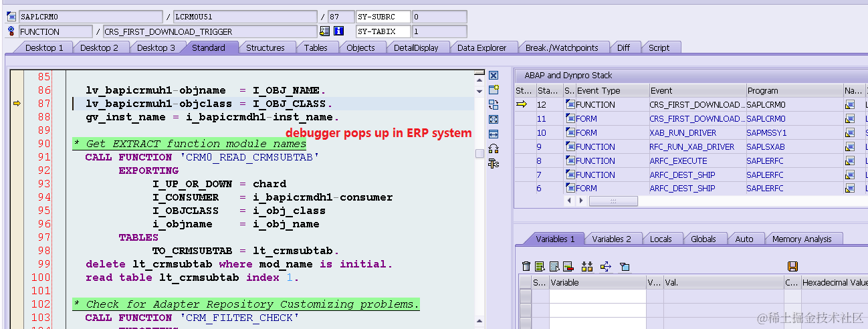868x329 pixels.
Task: Click the ARFC_DEST_SHIP FORM row at level 6
Action: [x=691, y=189]
